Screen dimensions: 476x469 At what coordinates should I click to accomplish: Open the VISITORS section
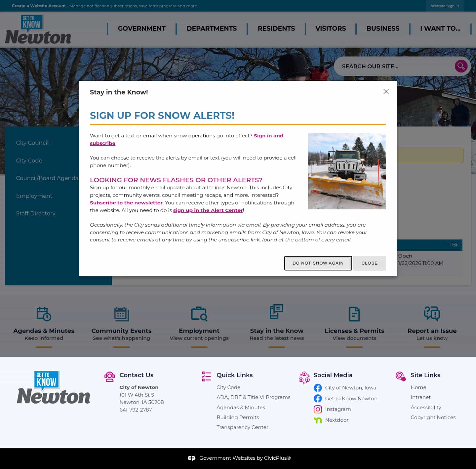(x=331, y=29)
